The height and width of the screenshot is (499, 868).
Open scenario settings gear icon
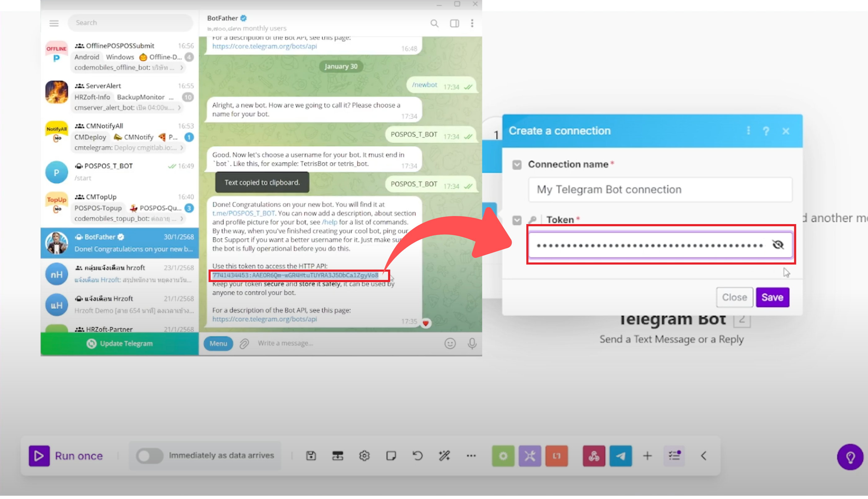tap(364, 456)
